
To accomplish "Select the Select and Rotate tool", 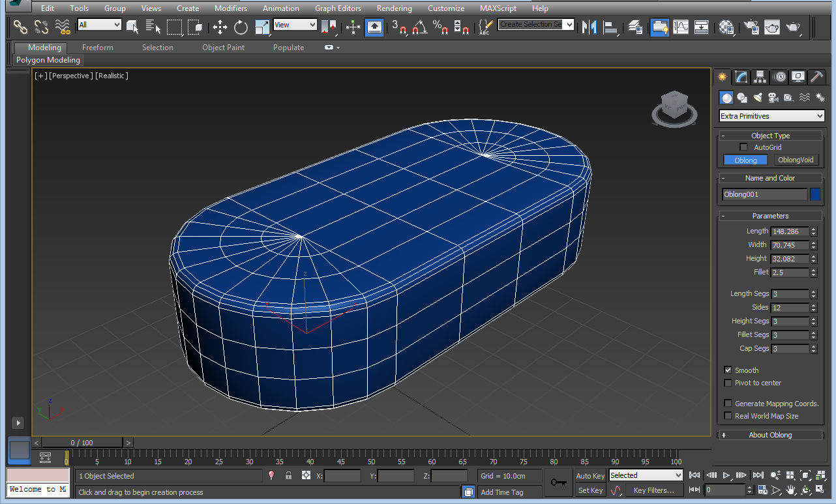I will 241,27.
